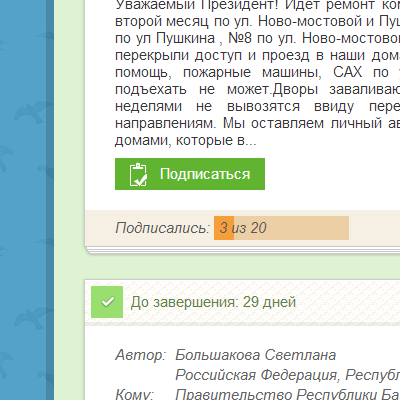The height and width of the screenshot is (400, 400).
Task: Click the green Подписаться button
Action: click(x=190, y=174)
